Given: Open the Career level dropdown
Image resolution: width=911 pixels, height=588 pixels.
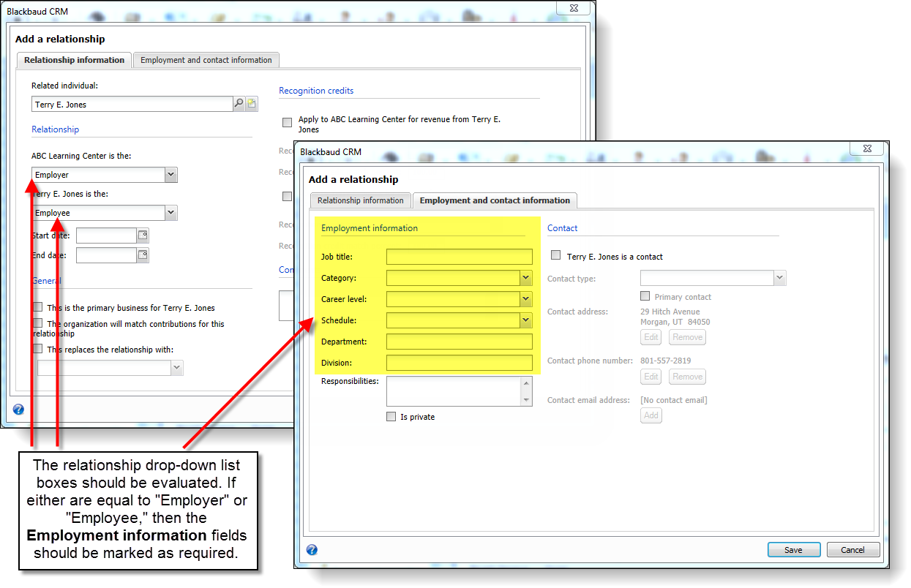Looking at the screenshot, I should coord(525,299).
